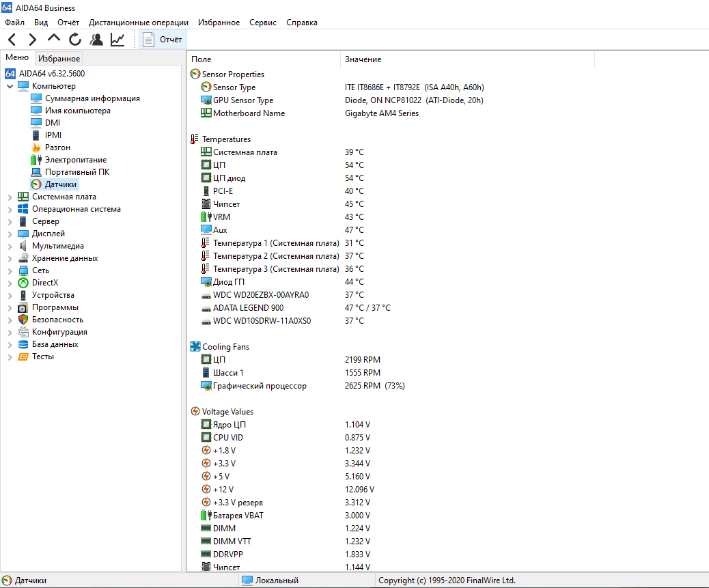Click the Компьютер monitor icon in tree

[x=23, y=86]
